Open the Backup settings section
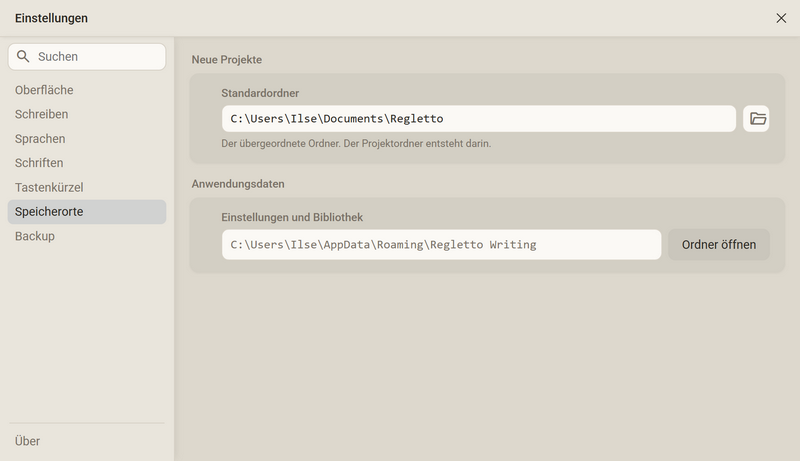The width and height of the screenshot is (800, 461). (87, 236)
